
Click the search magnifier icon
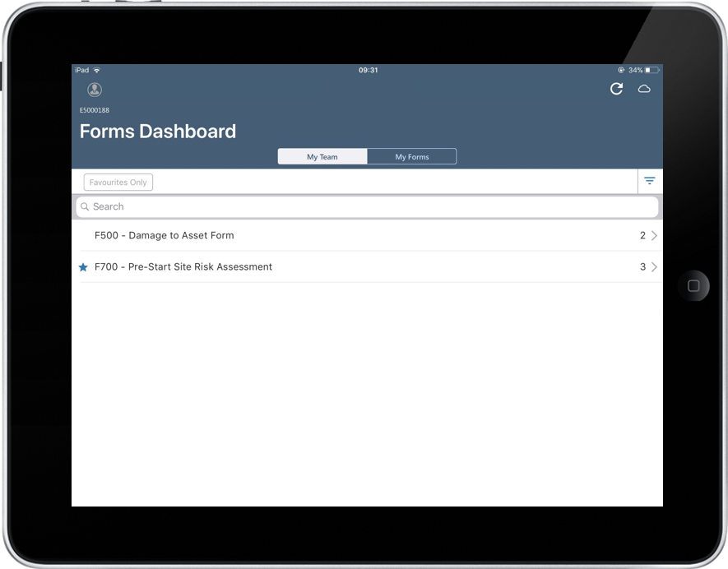click(x=85, y=207)
